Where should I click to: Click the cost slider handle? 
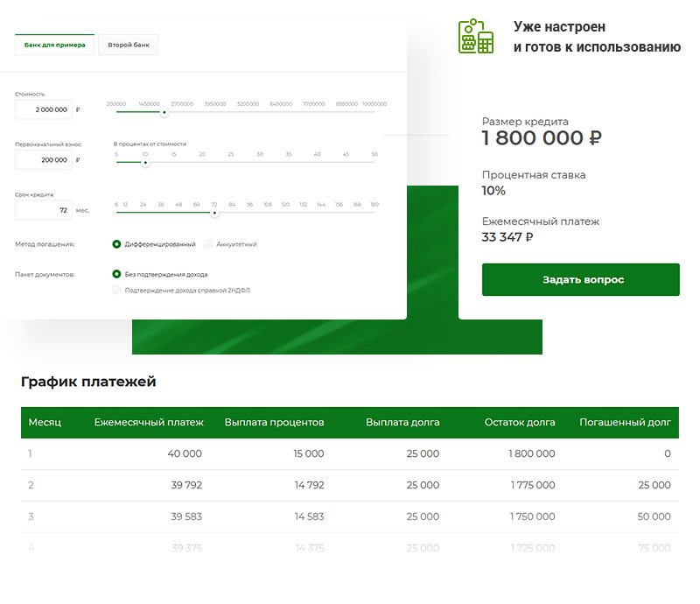coord(164,112)
